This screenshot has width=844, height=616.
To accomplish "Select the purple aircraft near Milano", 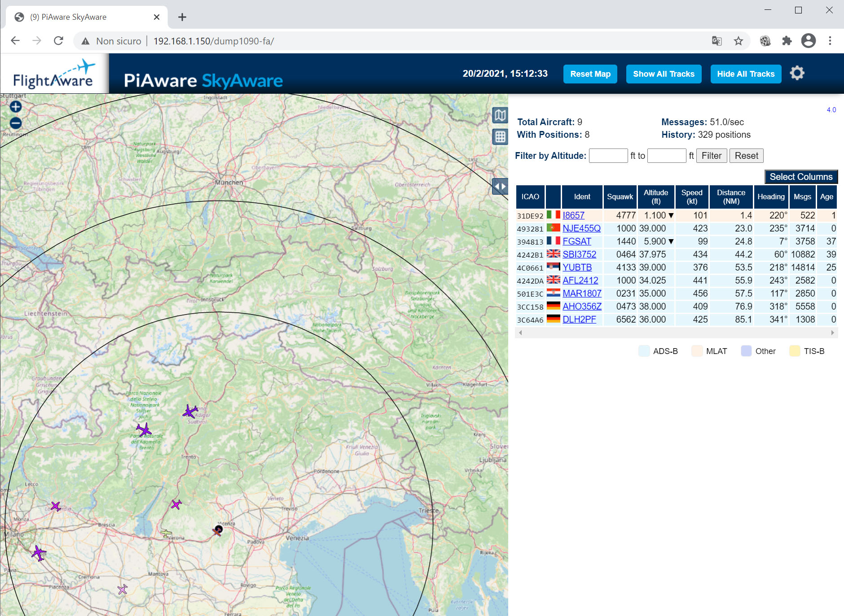I will 39,553.
